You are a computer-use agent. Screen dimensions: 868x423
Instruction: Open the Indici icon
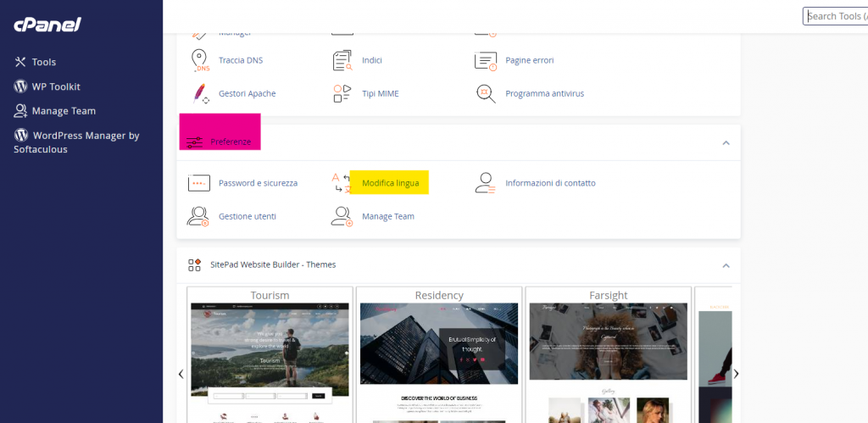(x=342, y=61)
